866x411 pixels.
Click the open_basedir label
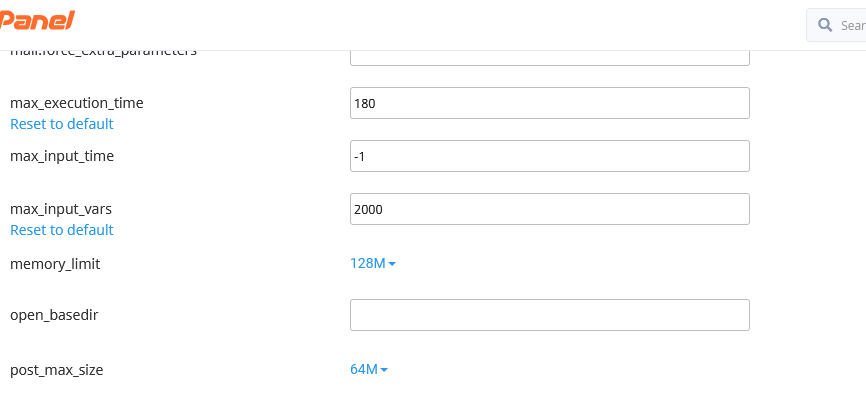click(54, 315)
